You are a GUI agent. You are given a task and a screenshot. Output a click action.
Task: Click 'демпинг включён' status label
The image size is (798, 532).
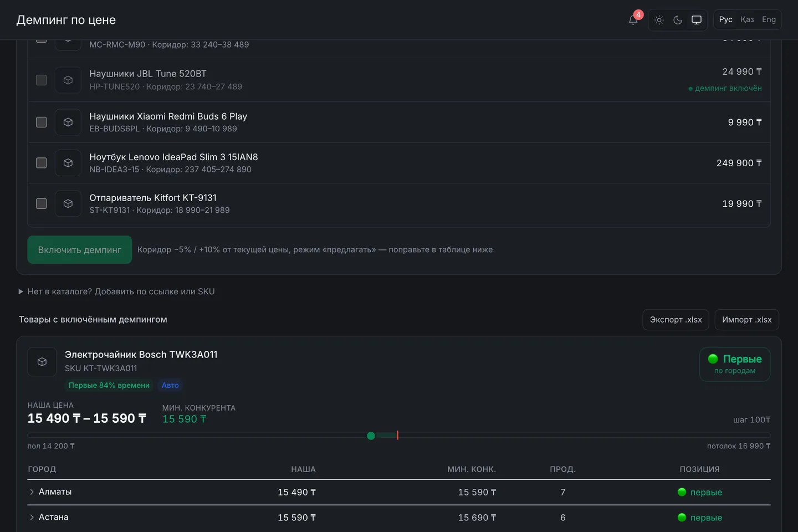point(725,89)
